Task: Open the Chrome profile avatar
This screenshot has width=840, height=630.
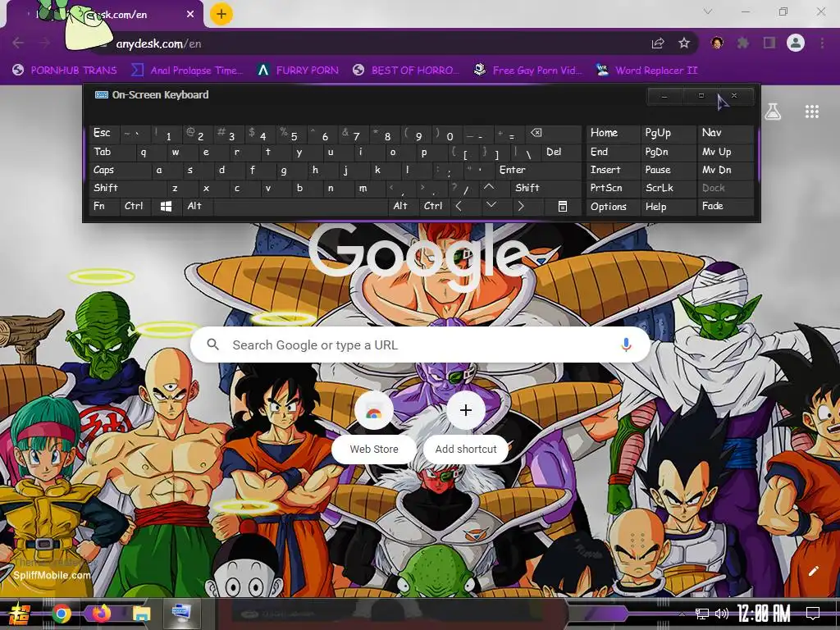Action: (x=796, y=43)
